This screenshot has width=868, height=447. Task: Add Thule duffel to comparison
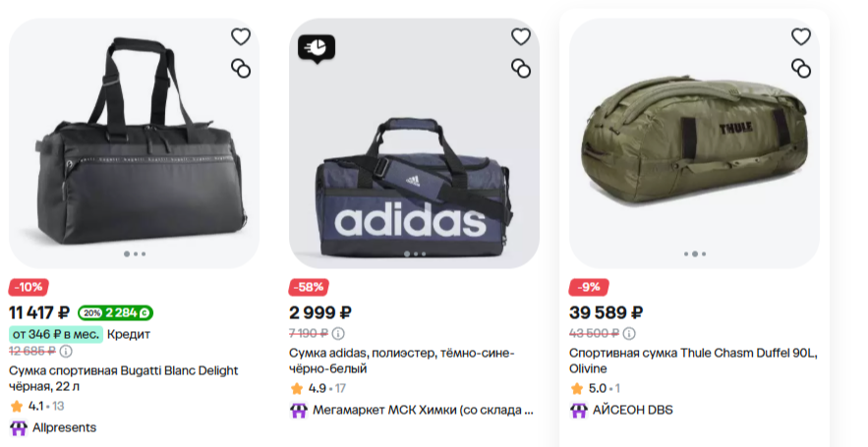point(801,68)
